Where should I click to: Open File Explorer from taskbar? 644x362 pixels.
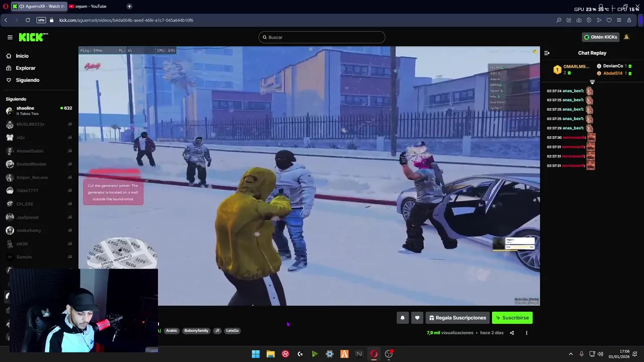270,354
